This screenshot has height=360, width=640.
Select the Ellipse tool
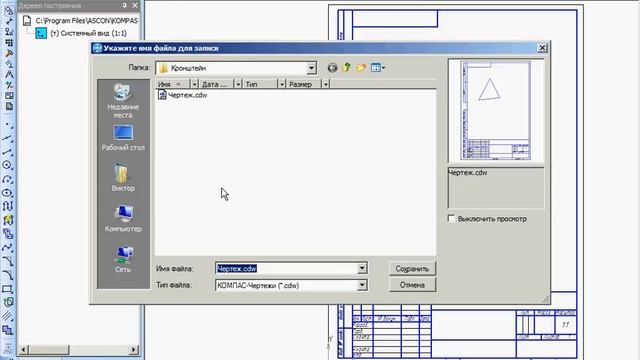tap(8, 193)
